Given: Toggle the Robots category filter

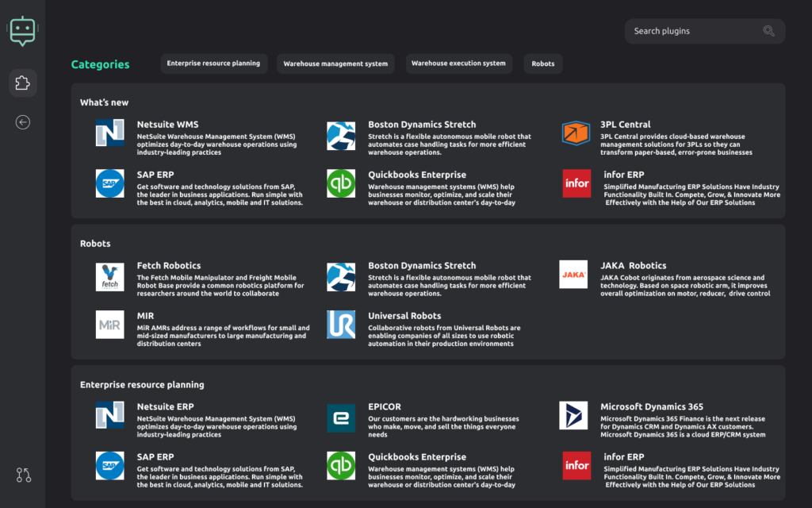Looking at the screenshot, I should point(542,63).
